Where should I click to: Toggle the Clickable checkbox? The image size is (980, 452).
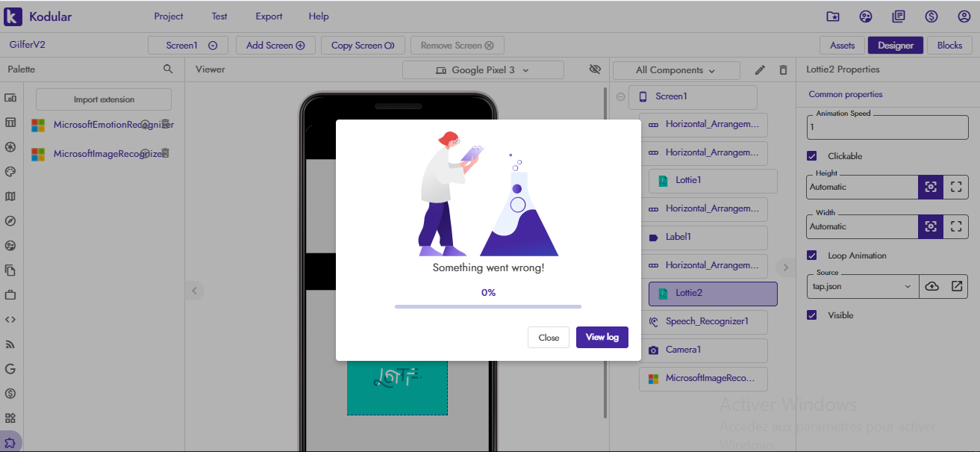(812, 156)
